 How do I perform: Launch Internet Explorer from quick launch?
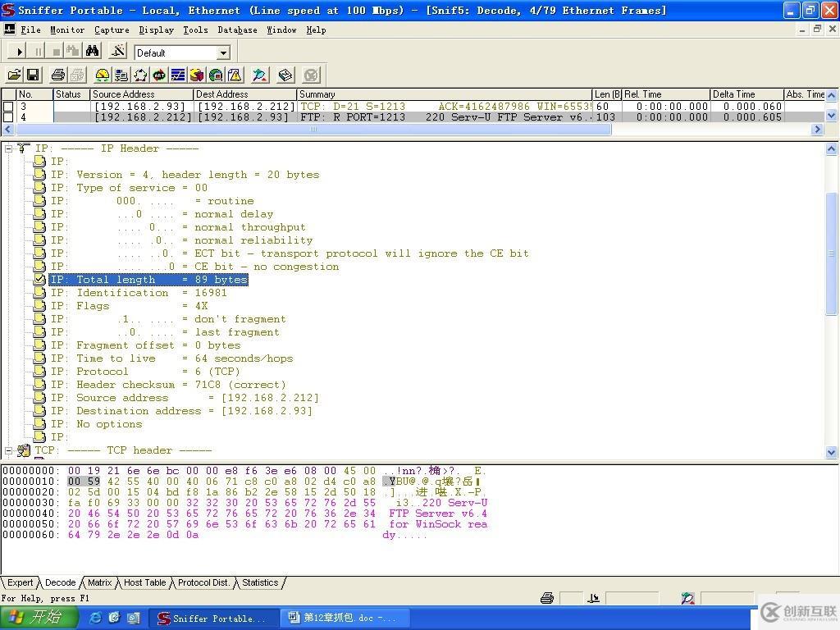coord(95,618)
